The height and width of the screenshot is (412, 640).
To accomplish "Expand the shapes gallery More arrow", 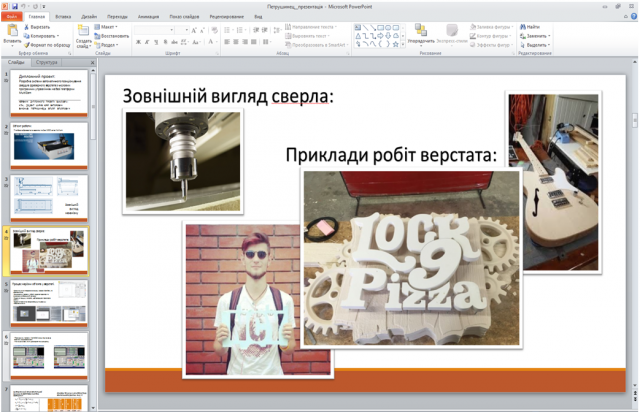I will point(403,44).
